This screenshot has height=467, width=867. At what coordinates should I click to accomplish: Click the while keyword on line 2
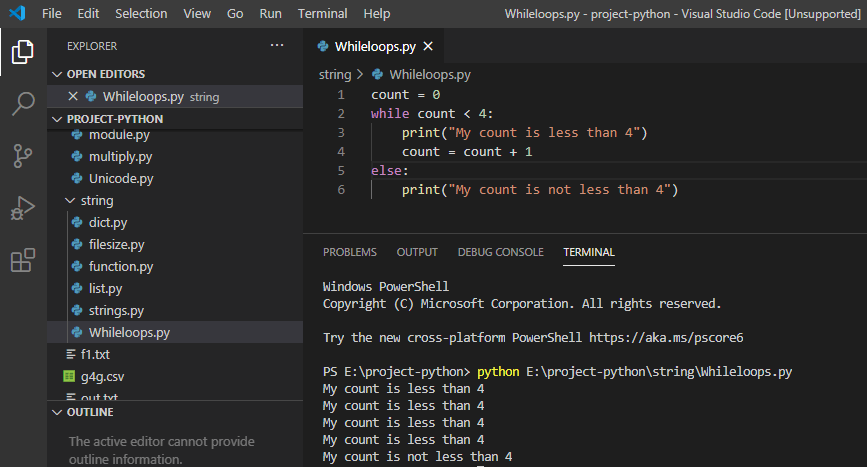(390, 113)
